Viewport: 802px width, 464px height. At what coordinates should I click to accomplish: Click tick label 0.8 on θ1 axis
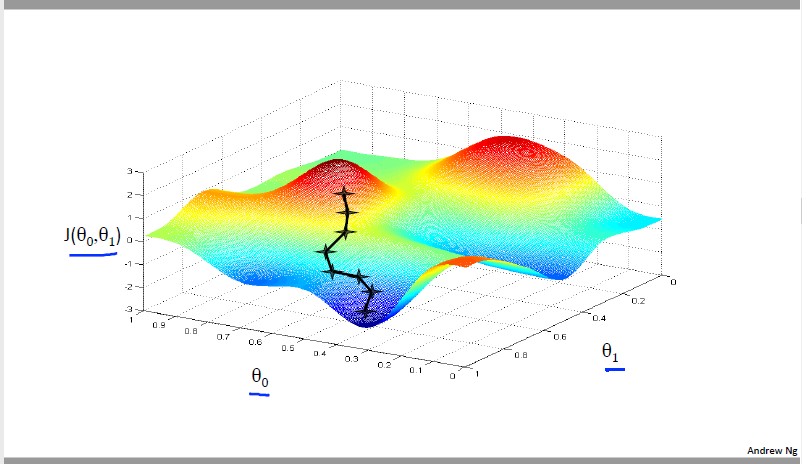(521, 355)
